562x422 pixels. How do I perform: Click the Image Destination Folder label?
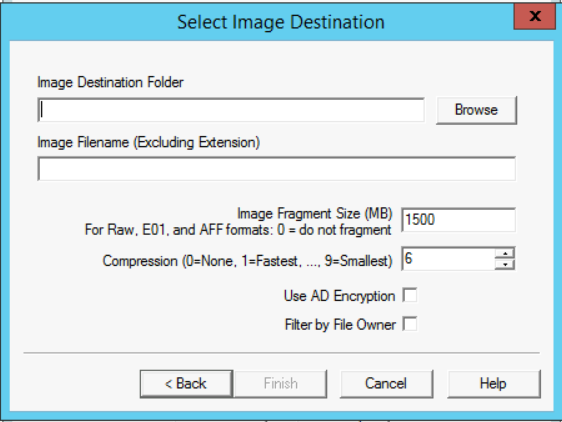click(110, 82)
